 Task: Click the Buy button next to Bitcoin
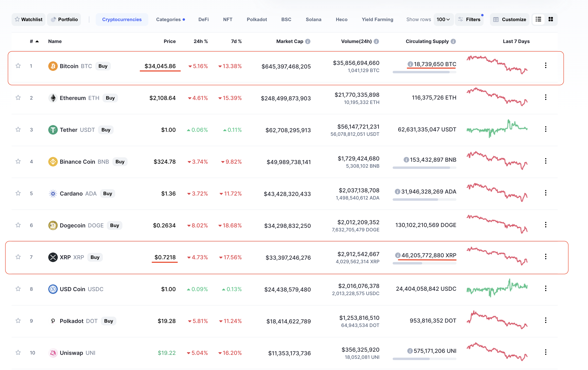point(103,66)
